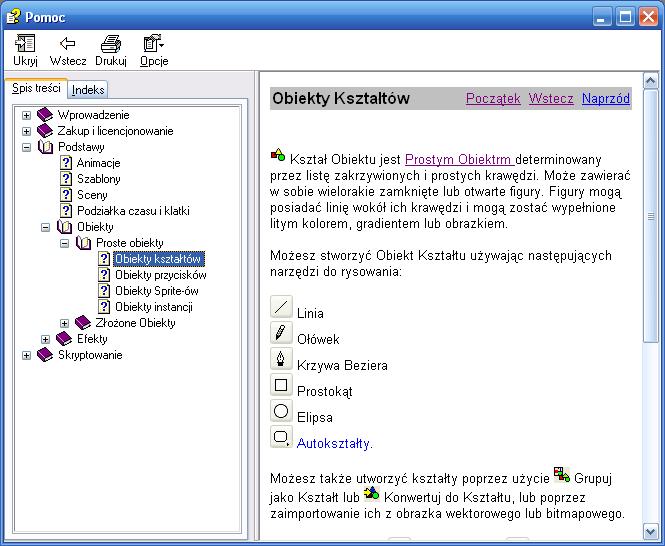Image resolution: width=665 pixels, height=546 pixels.
Task: Select the Skryptowanie tree label
Action: click(x=90, y=355)
